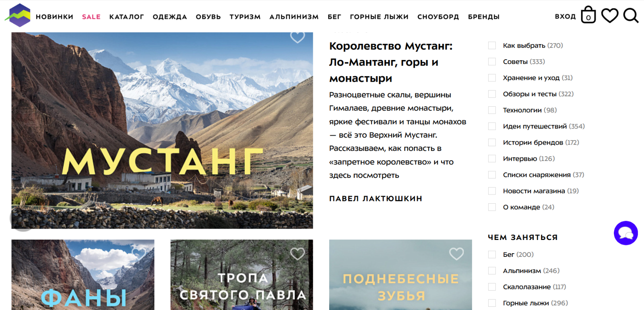Click the store logo icon

coord(18,15)
